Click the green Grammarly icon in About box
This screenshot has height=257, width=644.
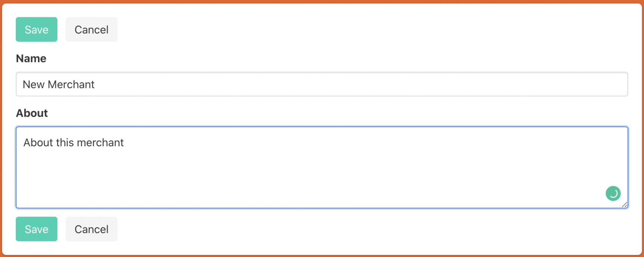(x=613, y=193)
